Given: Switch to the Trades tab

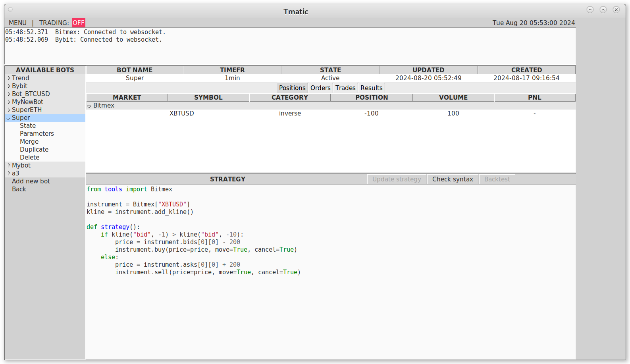Looking at the screenshot, I should click(345, 88).
